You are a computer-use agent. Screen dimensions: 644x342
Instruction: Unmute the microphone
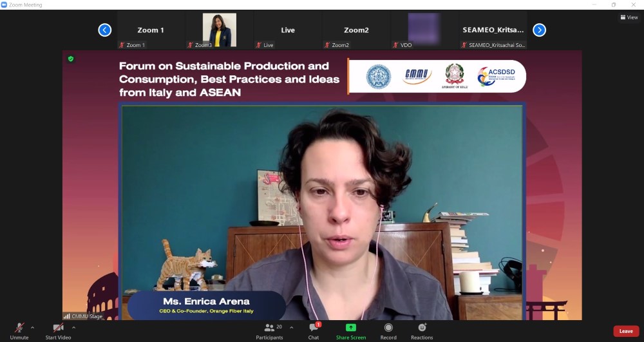coord(19,328)
